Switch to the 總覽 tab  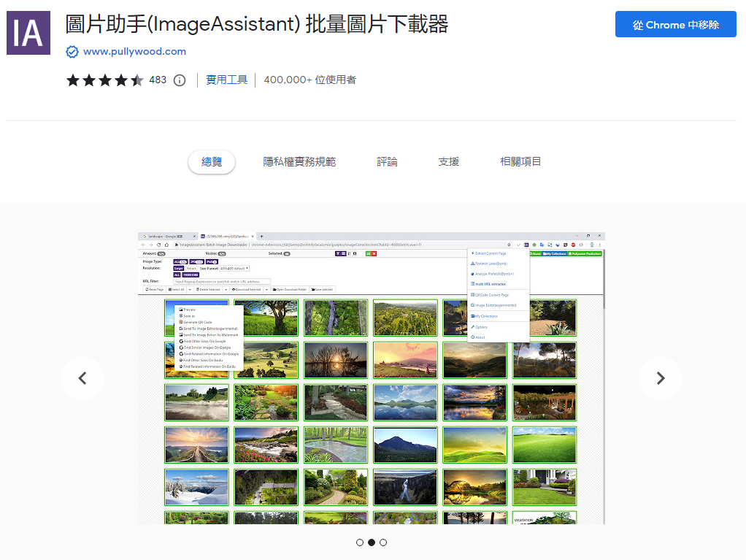pyautogui.click(x=212, y=162)
